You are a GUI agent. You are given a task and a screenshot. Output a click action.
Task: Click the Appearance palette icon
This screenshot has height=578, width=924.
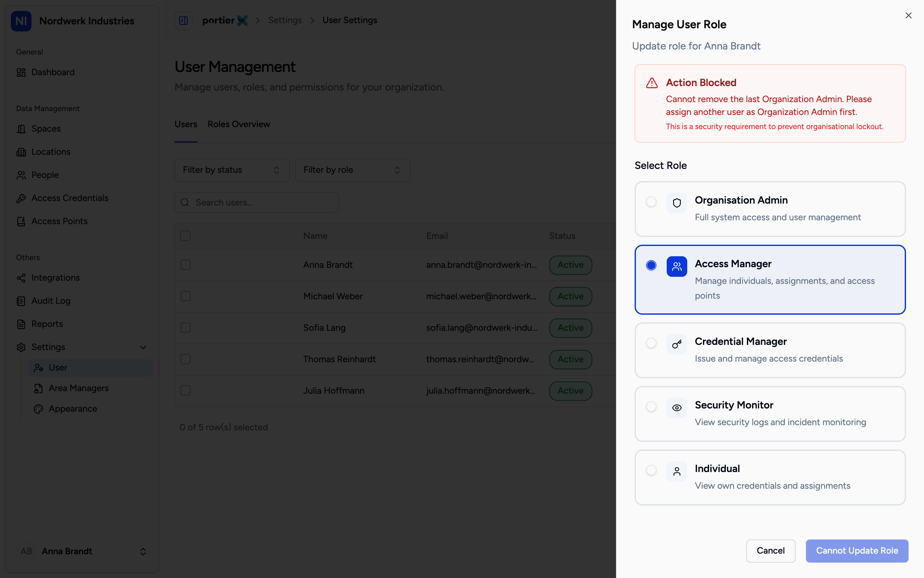(x=38, y=409)
